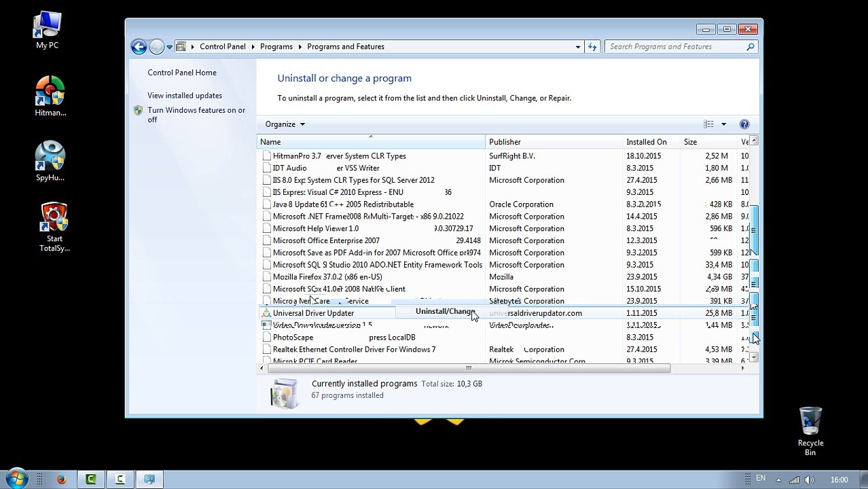Click Oracle Corporation publisher cell

click(x=521, y=204)
